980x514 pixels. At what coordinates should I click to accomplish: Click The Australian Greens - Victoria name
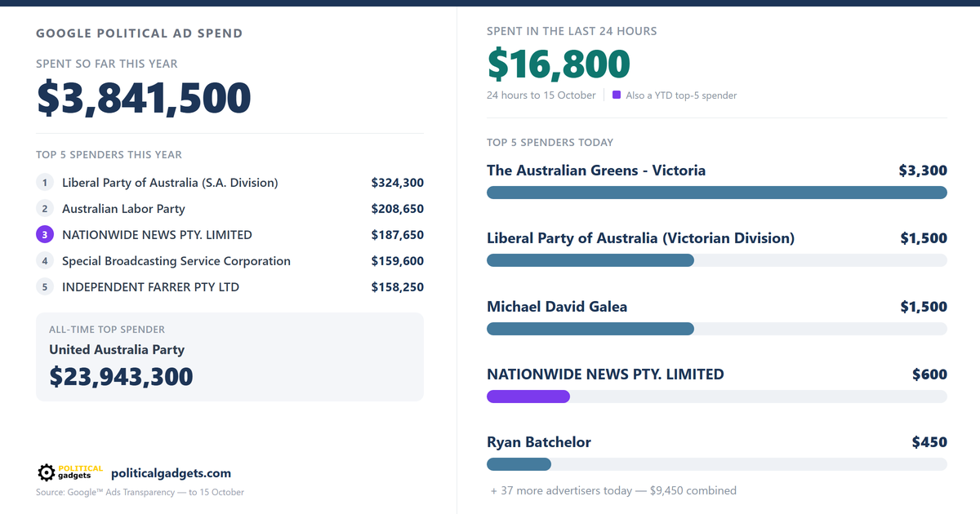(596, 171)
